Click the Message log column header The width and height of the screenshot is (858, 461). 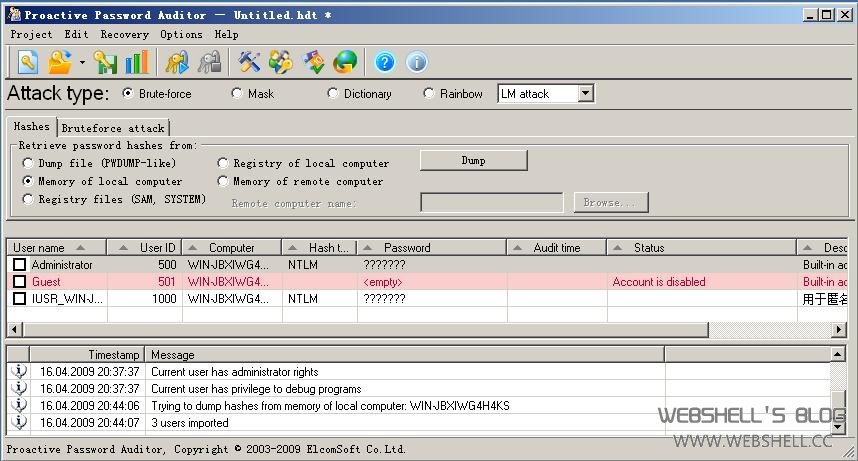click(x=405, y=354)
